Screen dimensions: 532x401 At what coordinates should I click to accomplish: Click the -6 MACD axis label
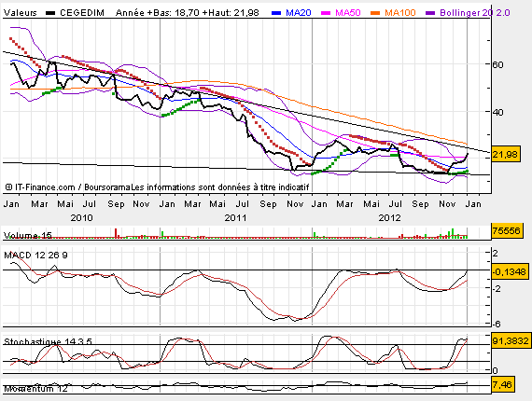497,324
